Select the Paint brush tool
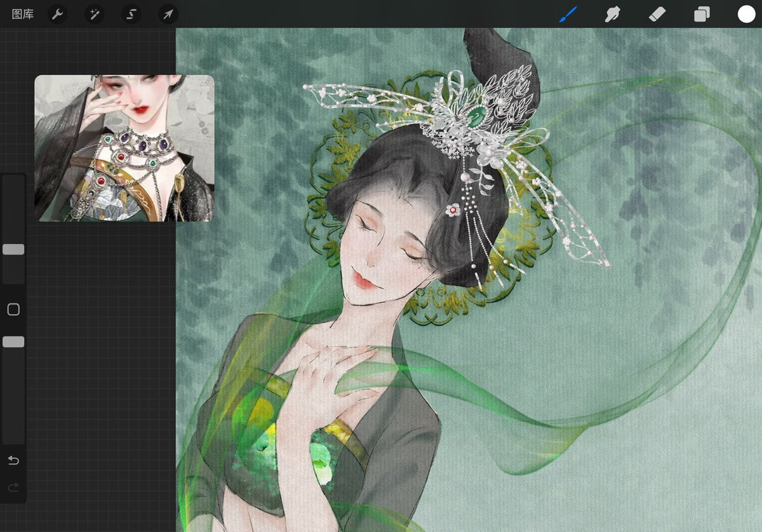The width and height of the screenshot is (762, 532). click(568, 14)
